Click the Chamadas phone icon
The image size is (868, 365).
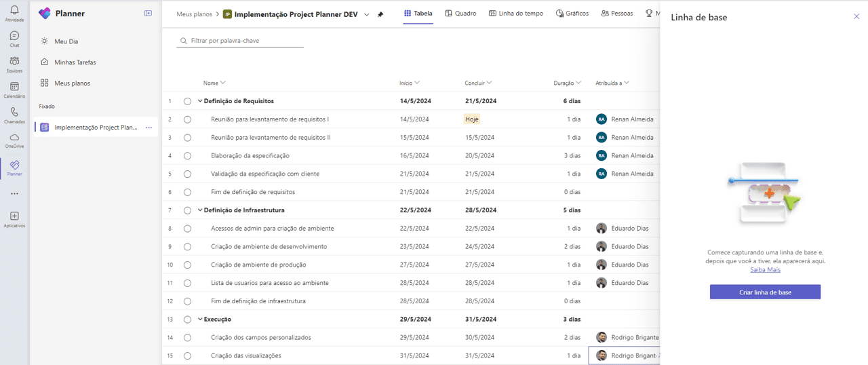pos(14,113)
